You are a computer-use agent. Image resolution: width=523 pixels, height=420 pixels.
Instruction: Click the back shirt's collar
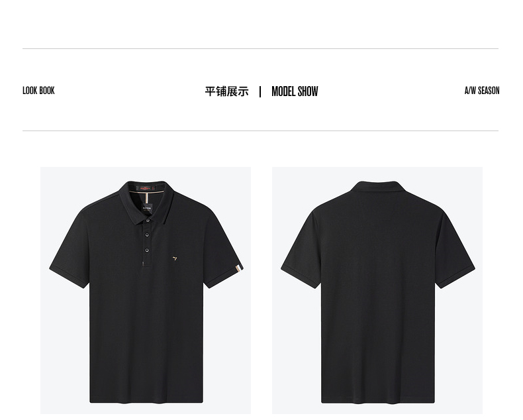pos(377,187)
